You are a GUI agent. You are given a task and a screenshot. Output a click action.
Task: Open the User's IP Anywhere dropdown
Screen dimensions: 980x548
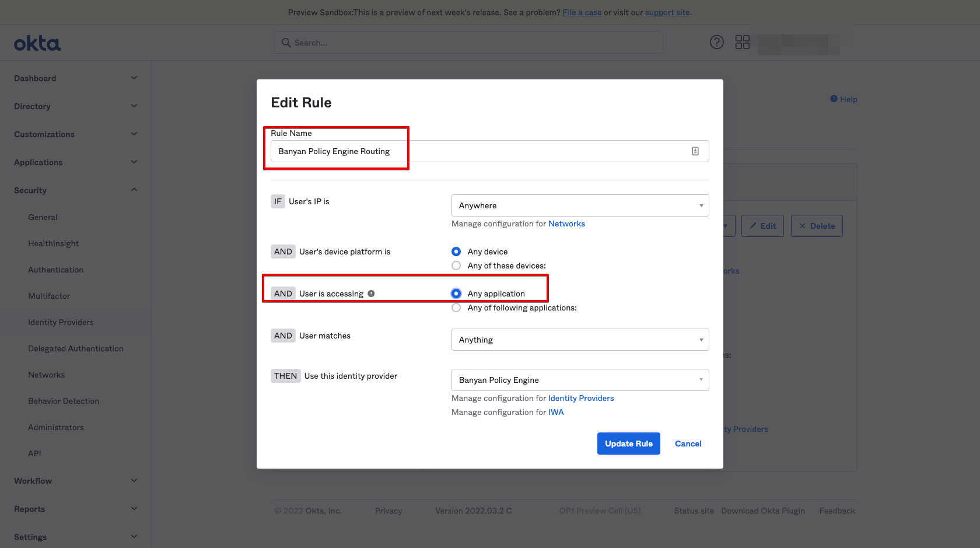point(580,205)
